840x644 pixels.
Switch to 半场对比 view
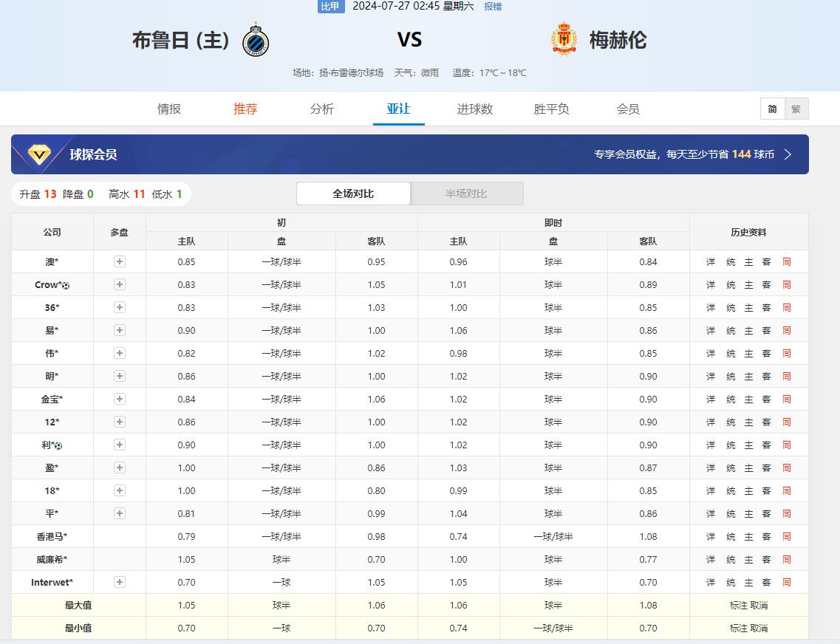[466, 193]
